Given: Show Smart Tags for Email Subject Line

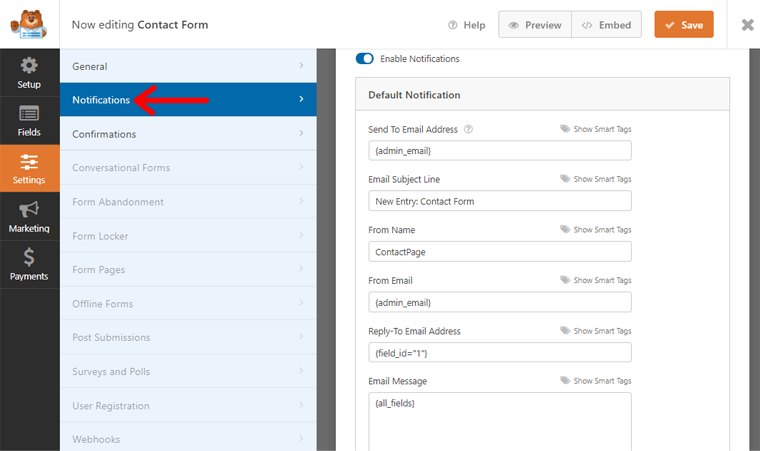Looking at the screenshot, I should tap(596, 179).
